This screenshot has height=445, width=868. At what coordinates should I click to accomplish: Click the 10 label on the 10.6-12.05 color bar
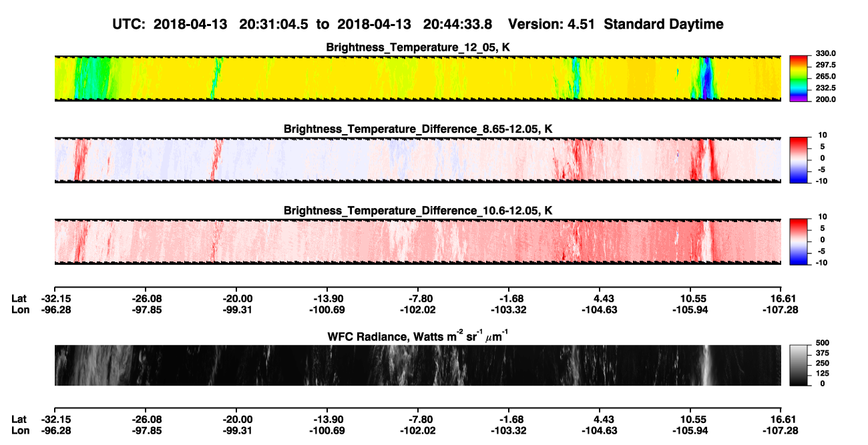click(x=823, y=217)
